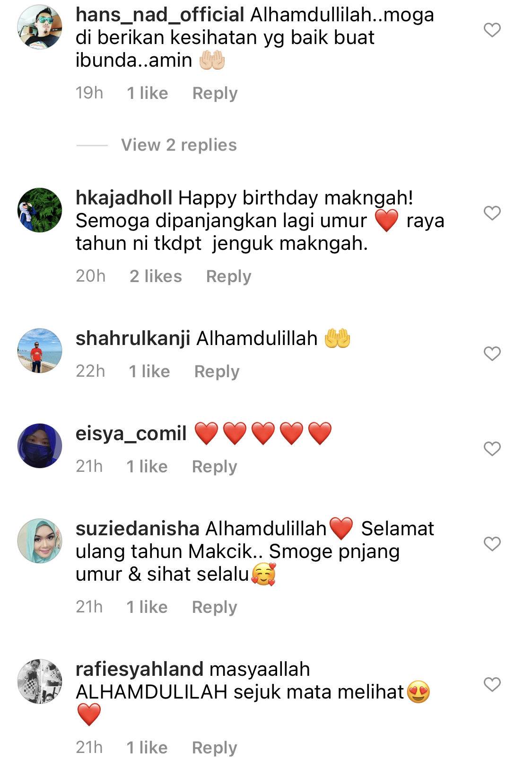Show who gave 2 likes to hkajadholl

tap(156, 276)
